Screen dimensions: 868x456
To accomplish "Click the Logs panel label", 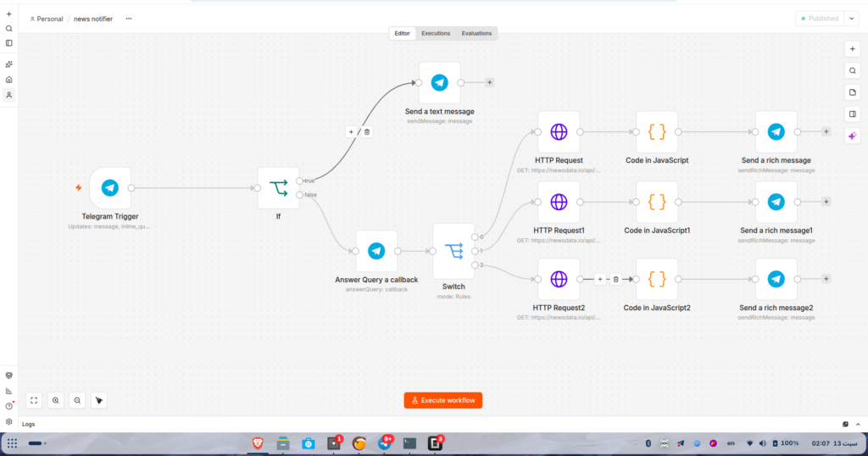I will [x=28, y=425].
